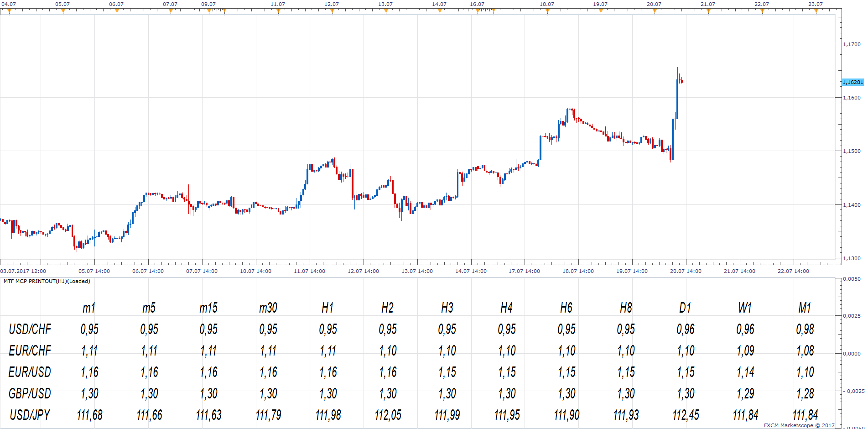Click the 14.07 day marker triangle
The width and height of the screenshot is (868, 429).
[440, 11]
